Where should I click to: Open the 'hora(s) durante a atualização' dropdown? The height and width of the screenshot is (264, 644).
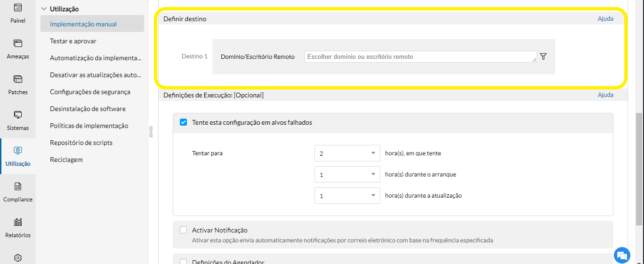click(x=347, y=196)
